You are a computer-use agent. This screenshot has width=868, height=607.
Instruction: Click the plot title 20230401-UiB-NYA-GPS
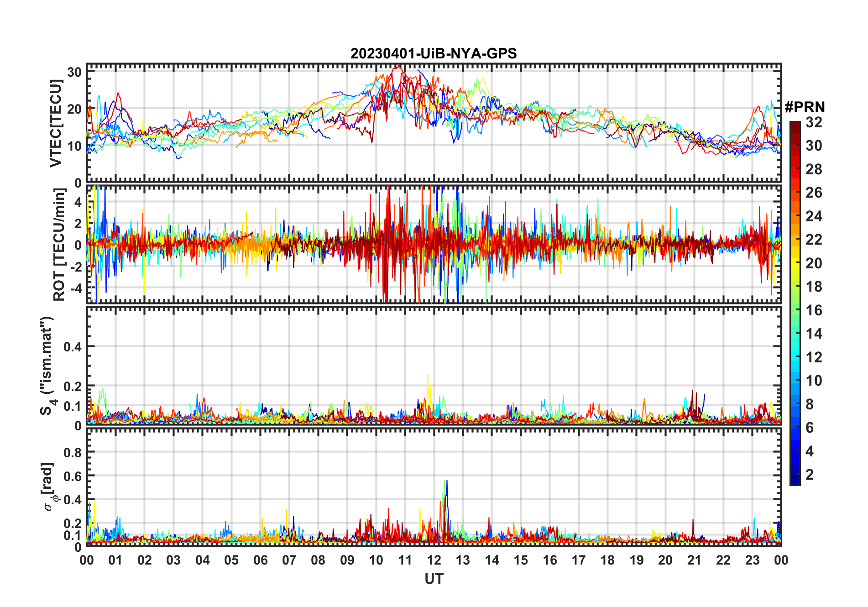point(434,53)
